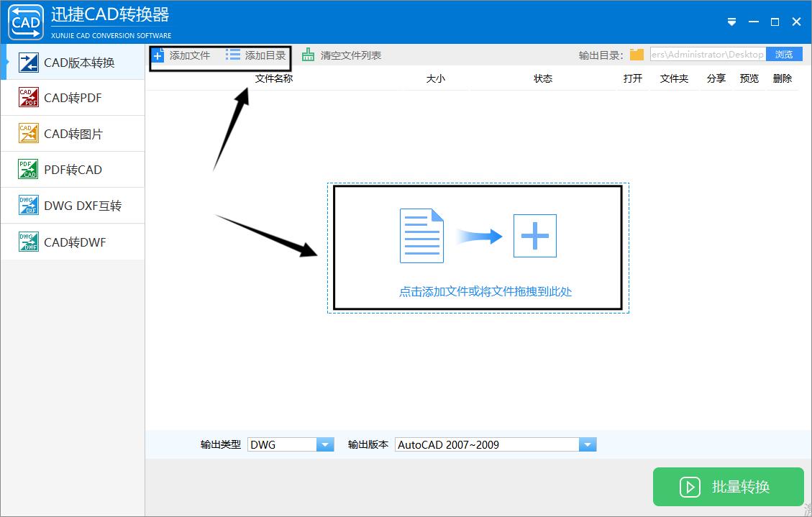Click the 添加文件 plus icon
The height and width of the screenshot is (517, 812).
coord(158,54)
